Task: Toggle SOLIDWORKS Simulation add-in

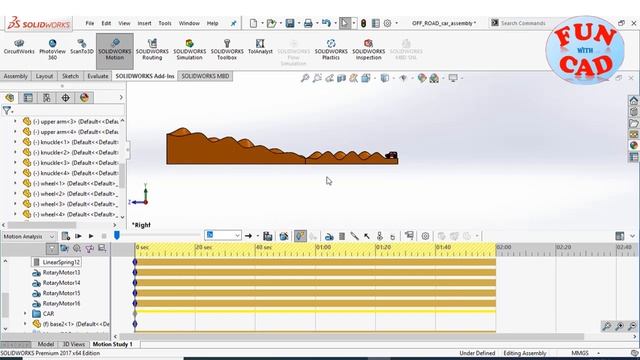Action: point(189,50)
